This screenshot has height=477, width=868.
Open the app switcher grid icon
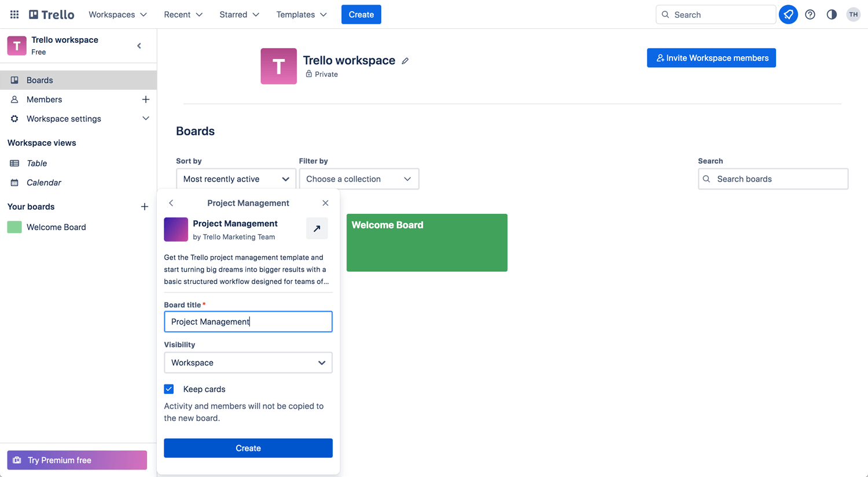pyautogui.click(x=14, y=14)
